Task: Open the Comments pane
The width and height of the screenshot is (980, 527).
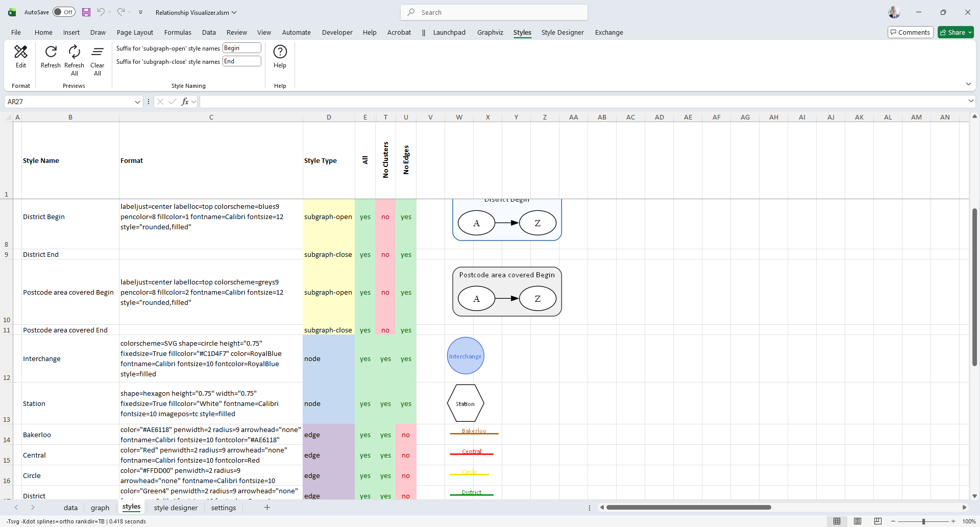Action: point(910,32)
